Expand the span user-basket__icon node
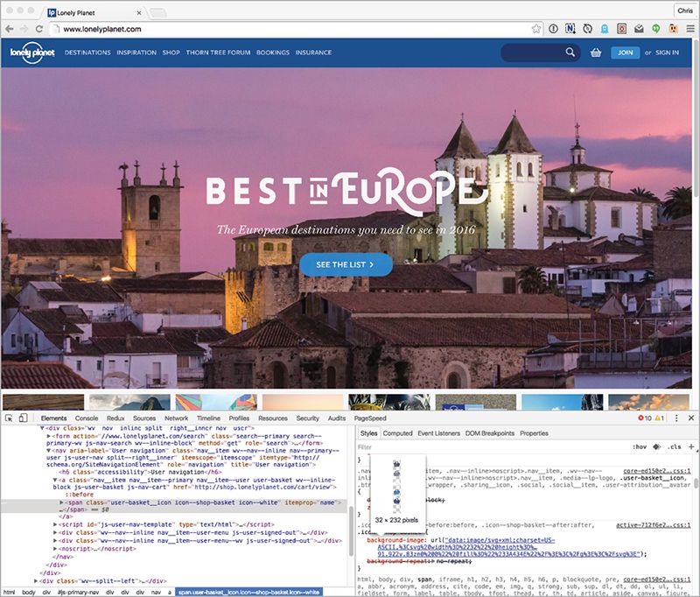Image resolution: width=700 pixels, height=597 pixels. point(61,503)
